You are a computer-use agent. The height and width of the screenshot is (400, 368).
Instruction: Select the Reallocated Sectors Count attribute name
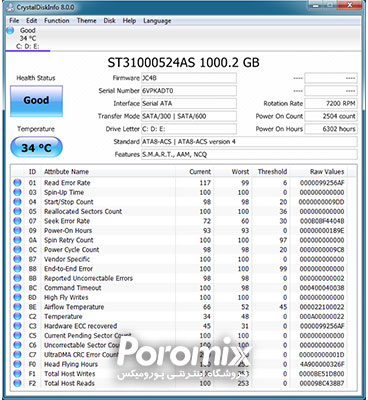pyautogui.click(x=83, y=211)
